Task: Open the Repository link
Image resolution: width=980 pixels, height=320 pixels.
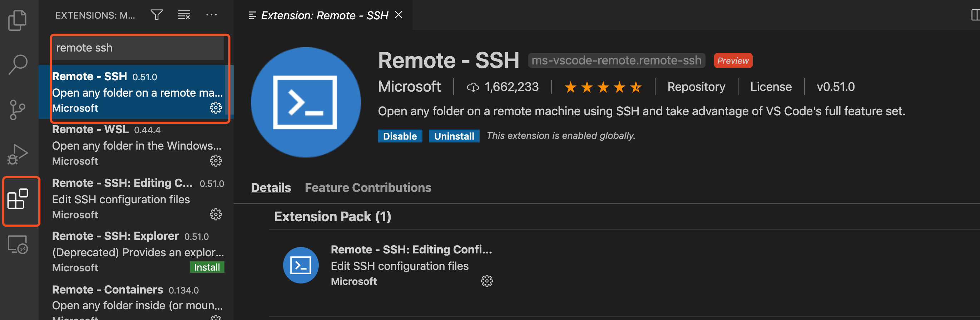Action: coord(696,87)
